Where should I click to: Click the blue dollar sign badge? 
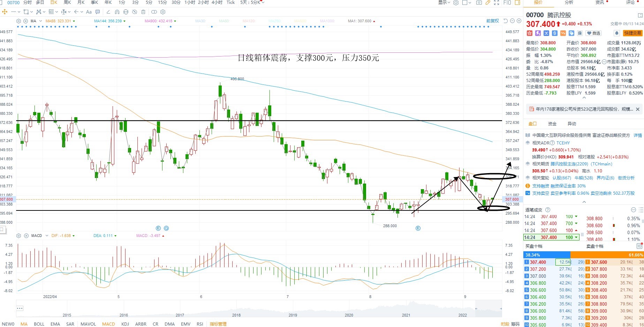point(555,33)
